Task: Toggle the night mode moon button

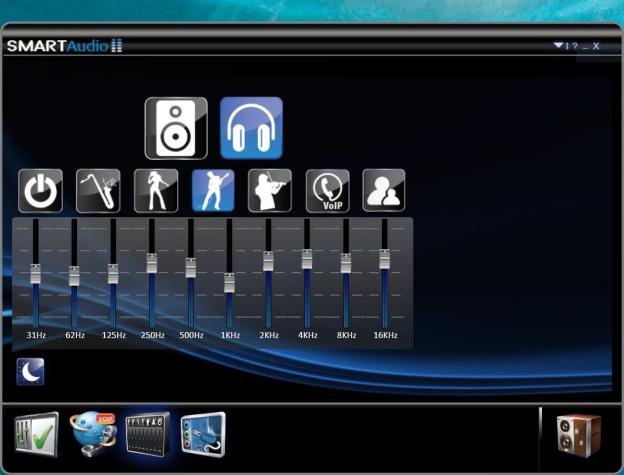Action: [x=30, y=372]
